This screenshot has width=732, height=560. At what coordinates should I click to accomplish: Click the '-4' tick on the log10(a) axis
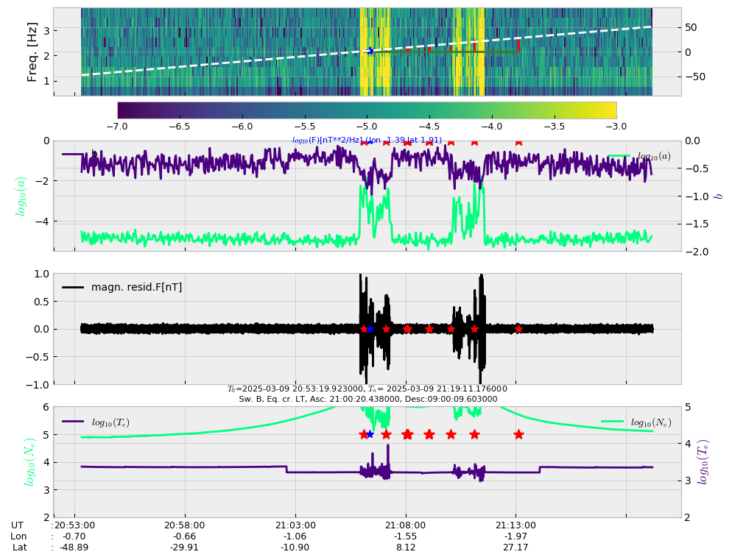click(43, 221)
